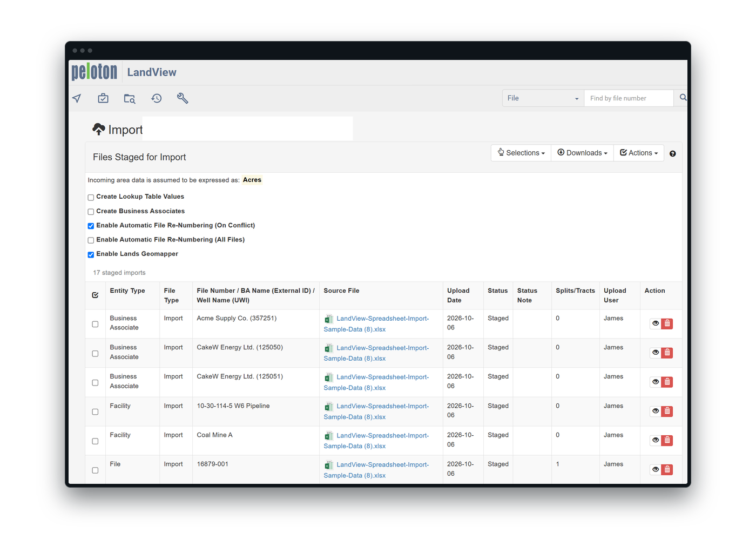
Task: Enable Create Business Associates checkbox
Action: coord(91,212)
